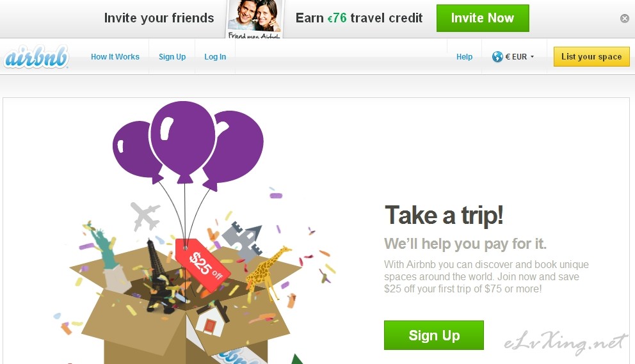Open the How It Works page
Image resolution: width=635 pixels, height=364 pixels.
coord(115,57)
